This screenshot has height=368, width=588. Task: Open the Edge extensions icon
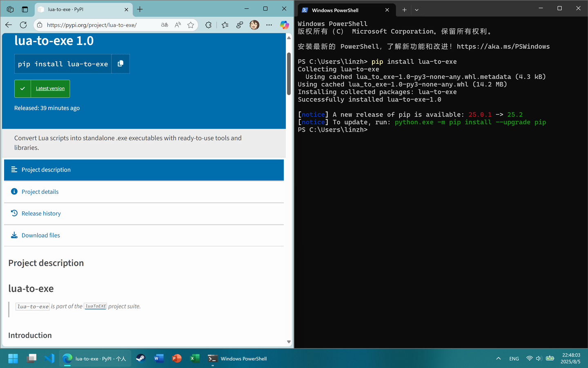[x=209, y=25]
